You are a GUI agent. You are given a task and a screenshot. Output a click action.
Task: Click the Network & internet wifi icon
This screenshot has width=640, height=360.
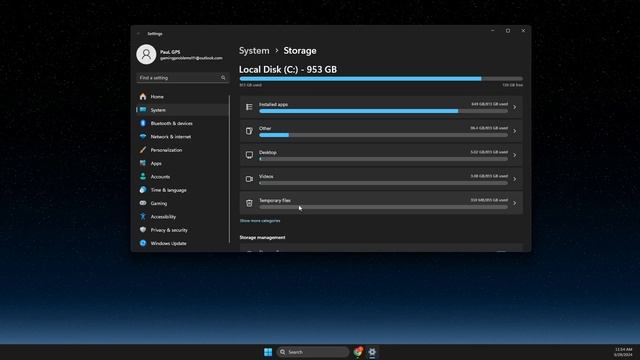click(143, 136)
